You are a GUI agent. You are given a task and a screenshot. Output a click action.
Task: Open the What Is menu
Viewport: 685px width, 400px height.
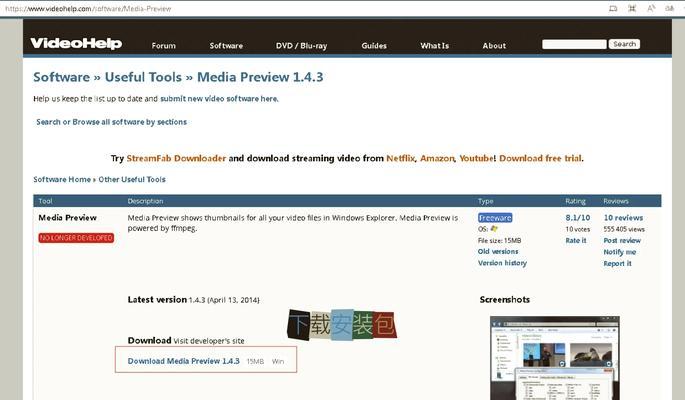435,45
